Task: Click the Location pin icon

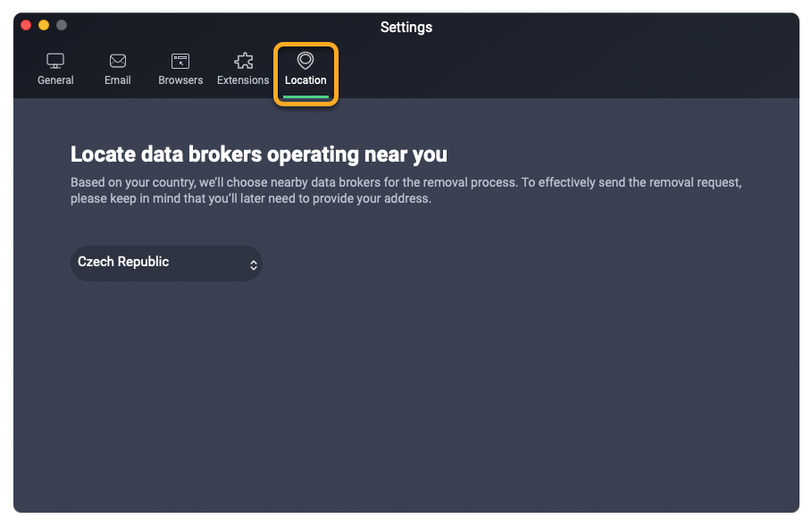Action: point(306,60)
